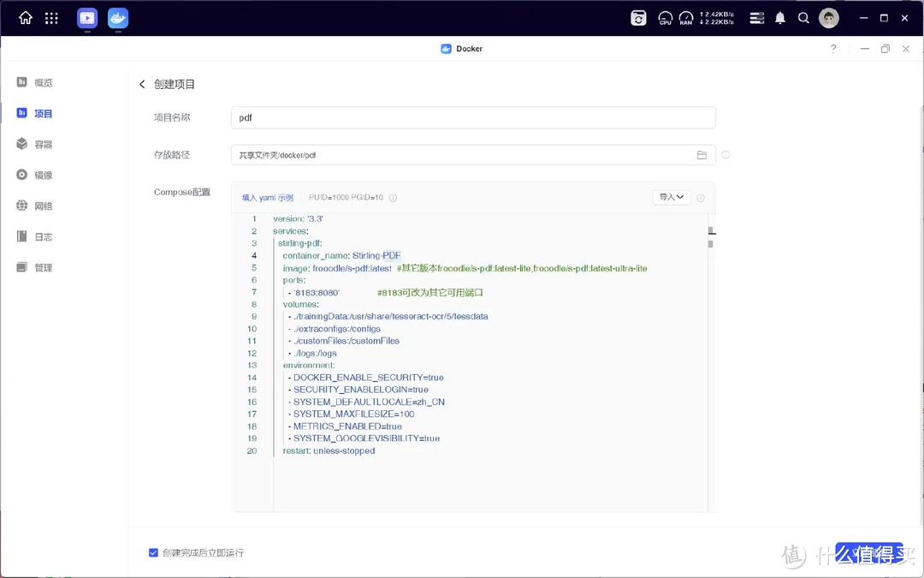
Task: Open the CPU usage monitor indicator
Action: (665, 18)
